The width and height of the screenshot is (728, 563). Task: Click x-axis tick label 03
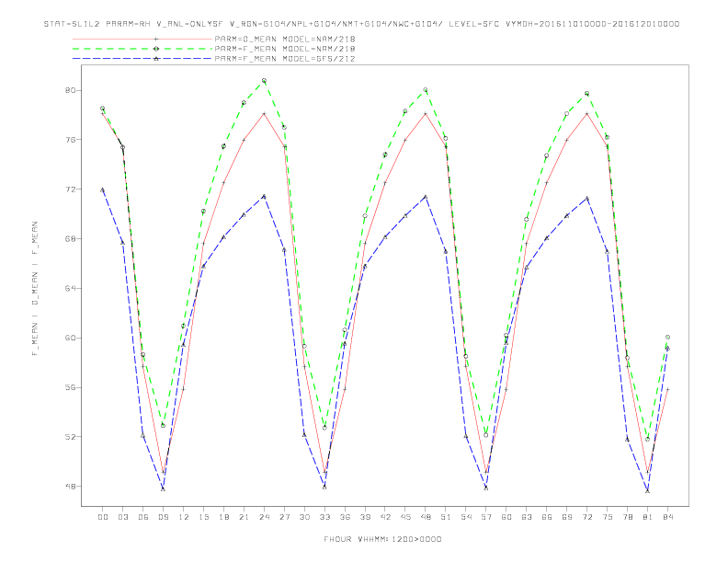(123, 517)
